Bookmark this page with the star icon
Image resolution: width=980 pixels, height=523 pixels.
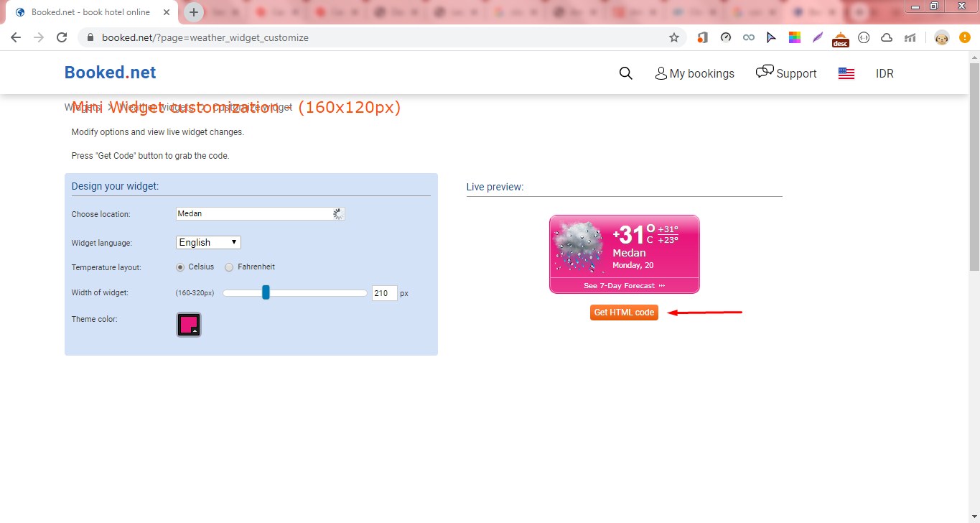click(x=673, y=37)
